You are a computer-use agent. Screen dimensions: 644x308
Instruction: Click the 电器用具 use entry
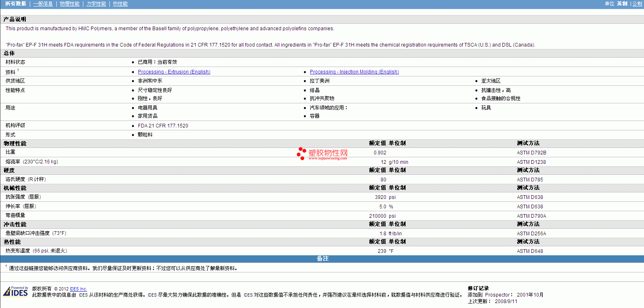pyautogui.click(x=147, y=108)
